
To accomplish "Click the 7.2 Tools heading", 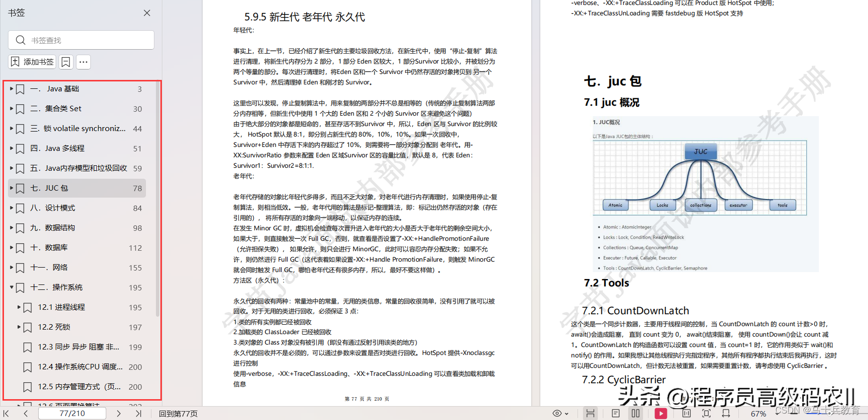I will [606, 283].
